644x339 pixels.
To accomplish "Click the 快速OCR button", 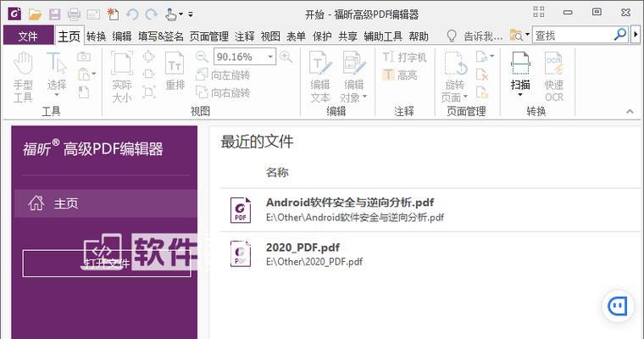I will 554,76.
